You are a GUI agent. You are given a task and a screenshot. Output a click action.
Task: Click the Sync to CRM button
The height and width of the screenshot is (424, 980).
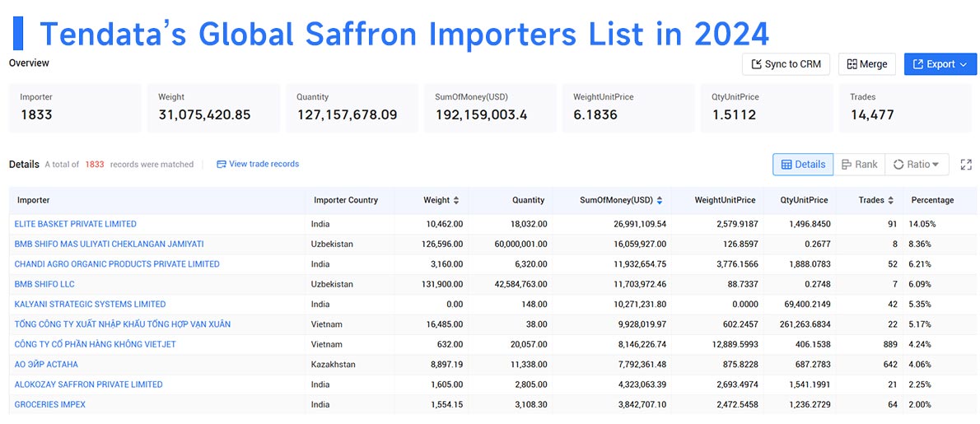point(786,64)
